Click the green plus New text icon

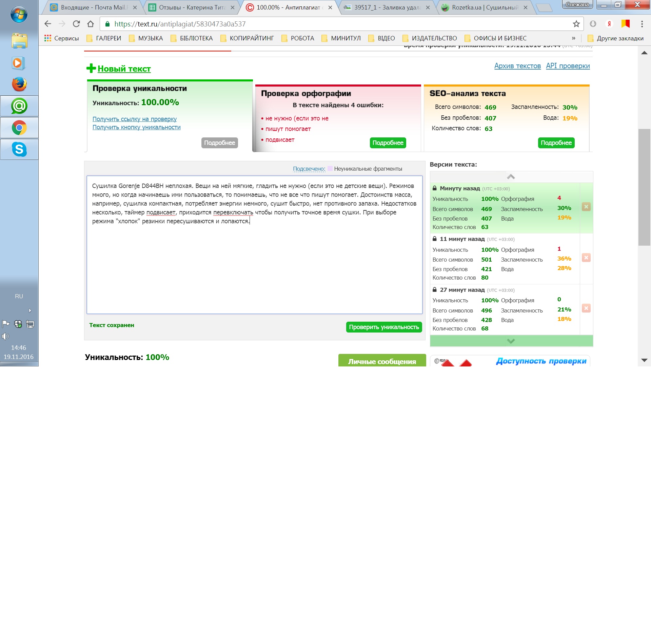(91, 68)
